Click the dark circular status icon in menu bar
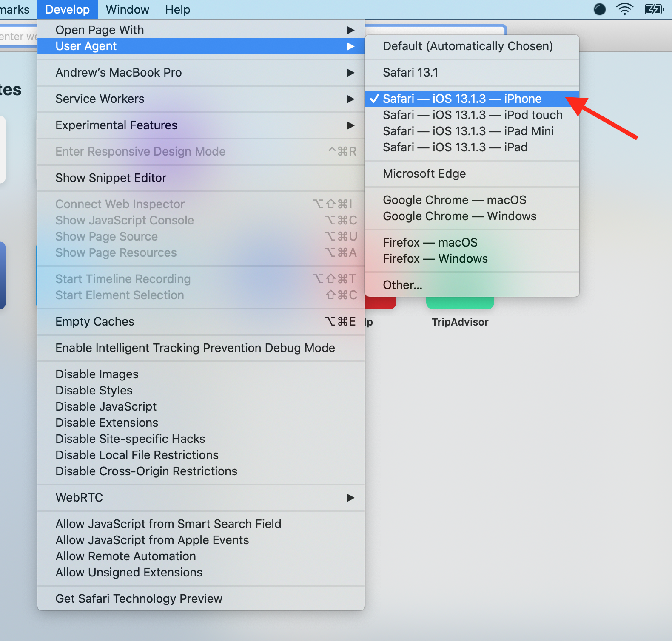Image resolution: width=672 pixels, height=641 pixels. 600,9
